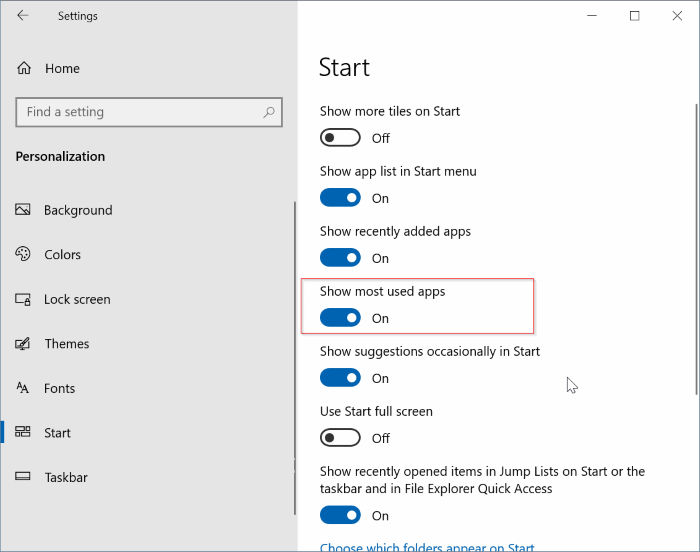Go to Colors personalization page
700x552 pixels.
coord(147,255)
